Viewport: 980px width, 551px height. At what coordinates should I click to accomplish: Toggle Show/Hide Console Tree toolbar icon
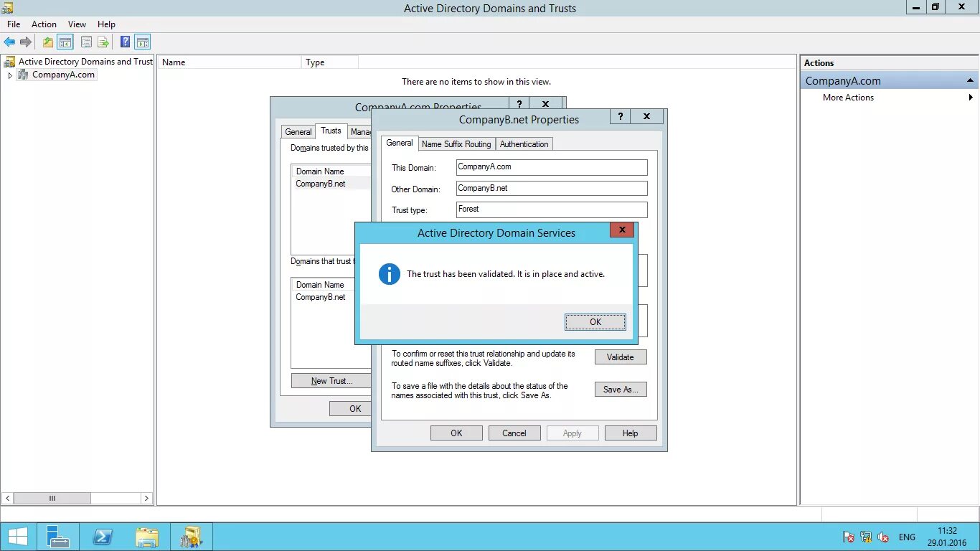(65, 42)
